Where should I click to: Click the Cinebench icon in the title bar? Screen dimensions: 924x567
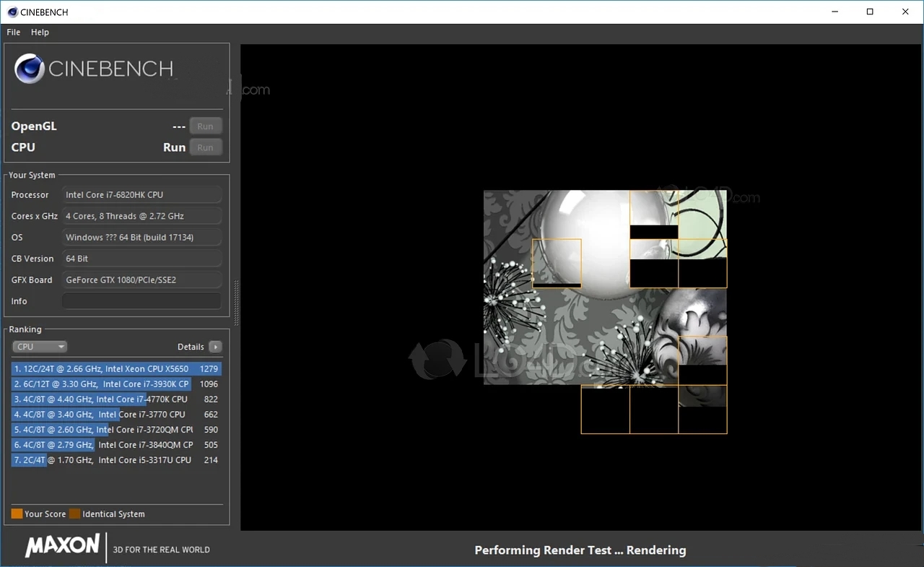(x=12, y=12)
